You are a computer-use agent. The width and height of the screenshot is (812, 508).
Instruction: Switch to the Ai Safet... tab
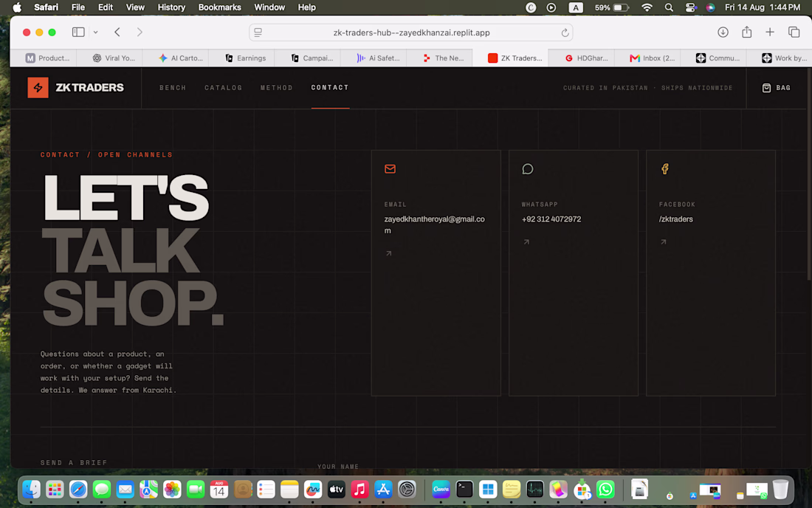(x=378, y=58)
